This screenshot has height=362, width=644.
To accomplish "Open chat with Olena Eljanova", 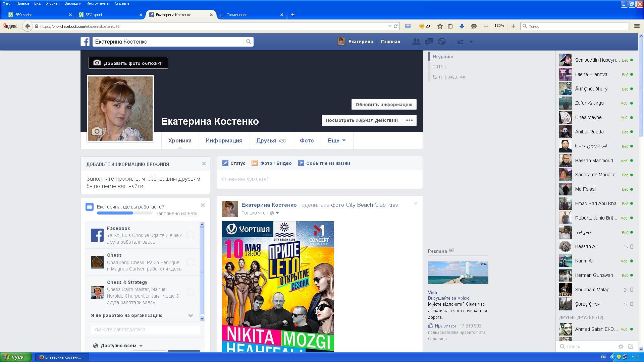I will tap(596, 74).
